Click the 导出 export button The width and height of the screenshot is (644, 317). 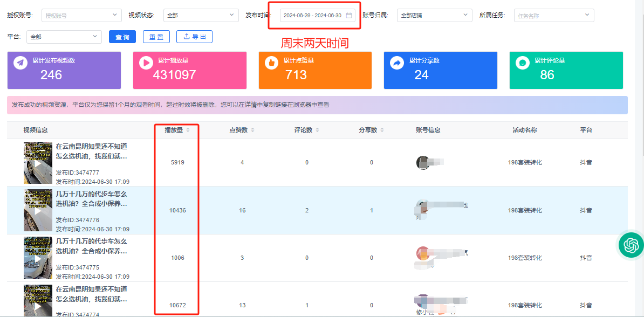pos(194,37)
